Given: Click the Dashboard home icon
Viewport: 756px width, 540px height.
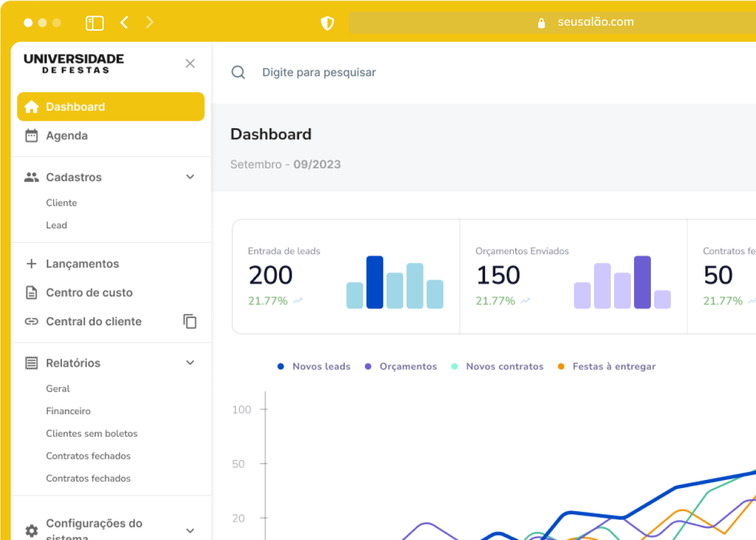Looking at the screenshot, I should 31,107.
